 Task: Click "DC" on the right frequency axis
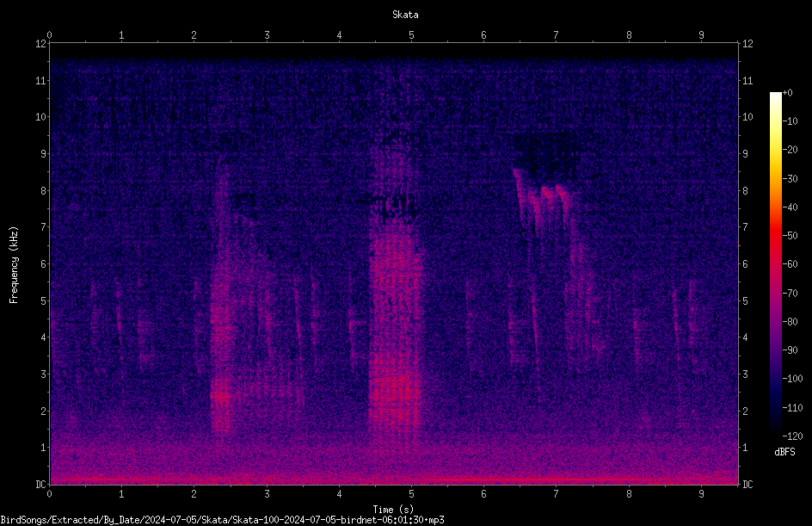point(747,485)
